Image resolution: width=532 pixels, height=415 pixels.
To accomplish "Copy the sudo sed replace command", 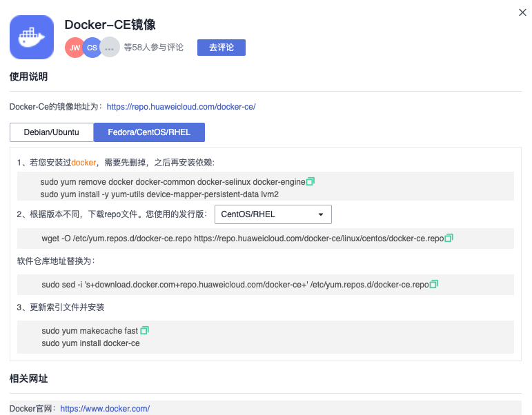I will point(434,284).
